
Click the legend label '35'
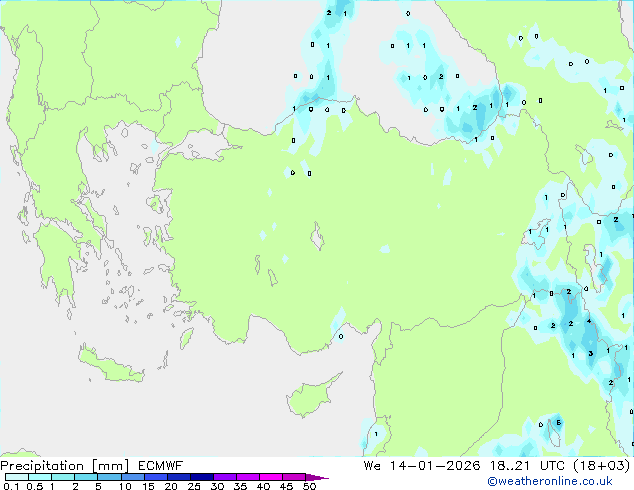tap(240, 486)
